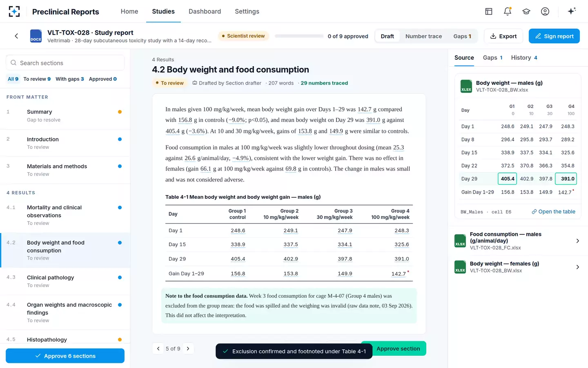Click the Sign report button
This screenshot has width=588, height=368.
click(x=554, y=36)
